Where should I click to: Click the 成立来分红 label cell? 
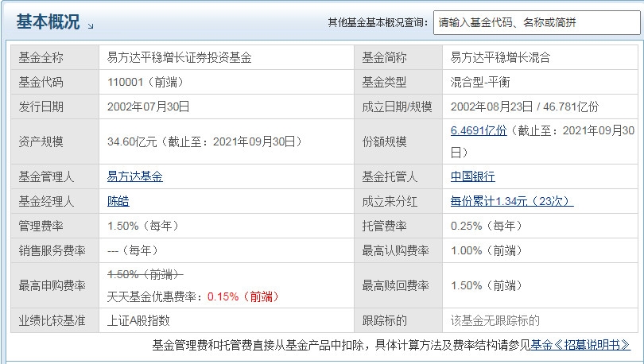398,201
